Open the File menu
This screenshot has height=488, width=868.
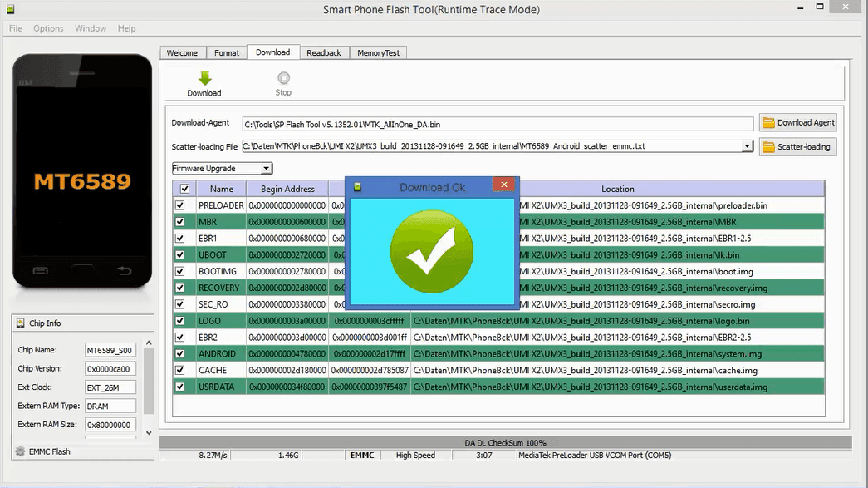point(16,28)
